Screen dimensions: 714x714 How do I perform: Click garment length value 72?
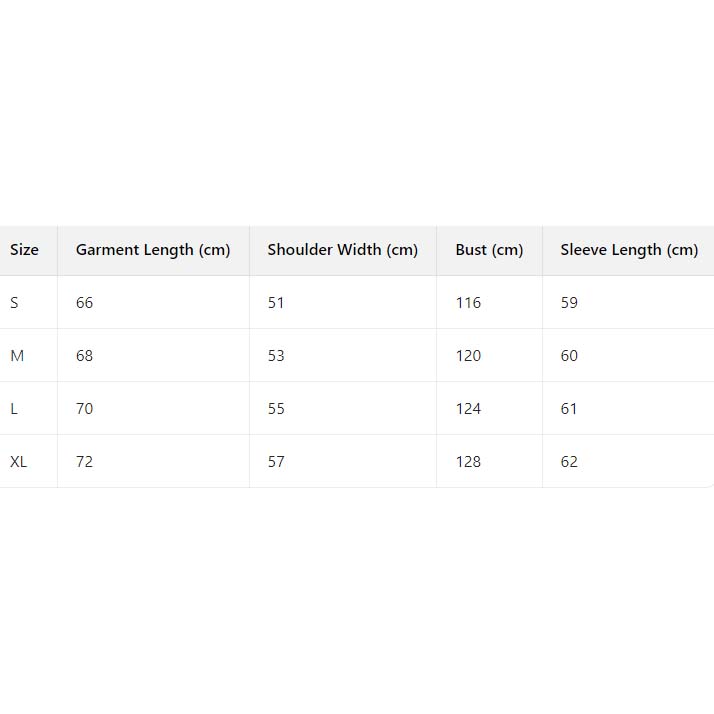pos(84,462)
